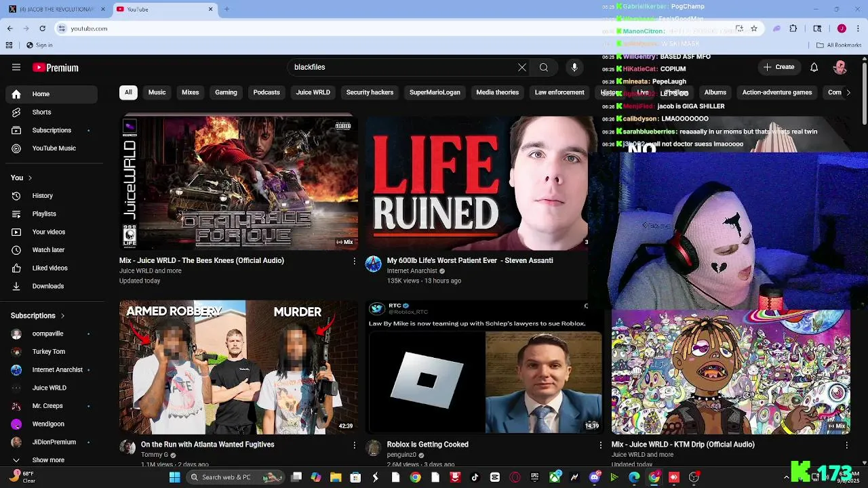Select the Media theories chip
The image size is (868, 488).
pyautogui.click(x=497, y=92)
